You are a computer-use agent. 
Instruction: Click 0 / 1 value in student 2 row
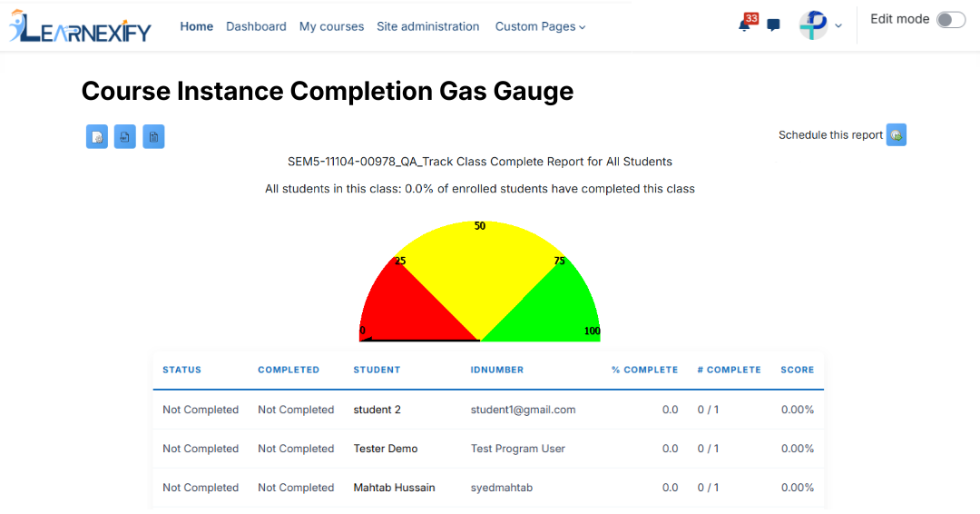pyautogui.click(x=708, y=410)
